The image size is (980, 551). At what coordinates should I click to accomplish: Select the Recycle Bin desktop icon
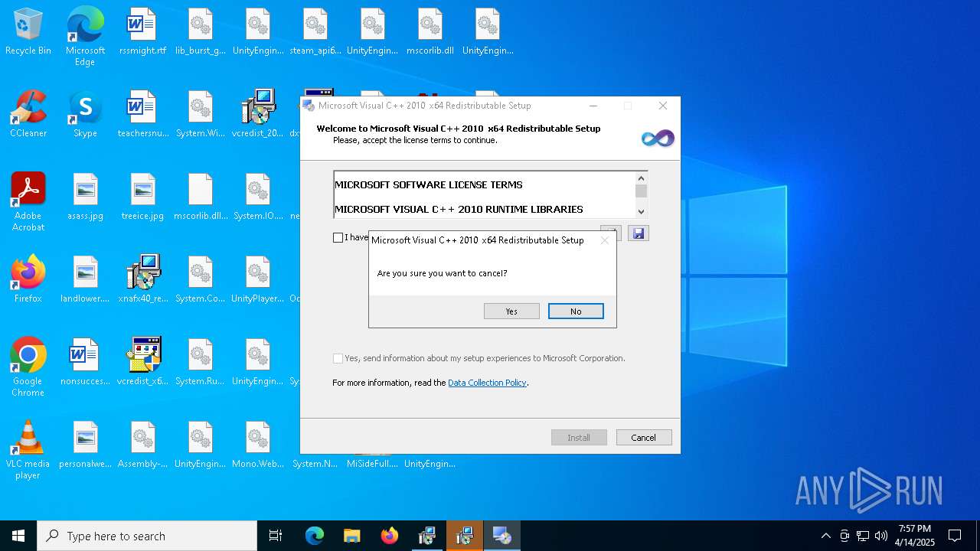(x=28, y=32)
